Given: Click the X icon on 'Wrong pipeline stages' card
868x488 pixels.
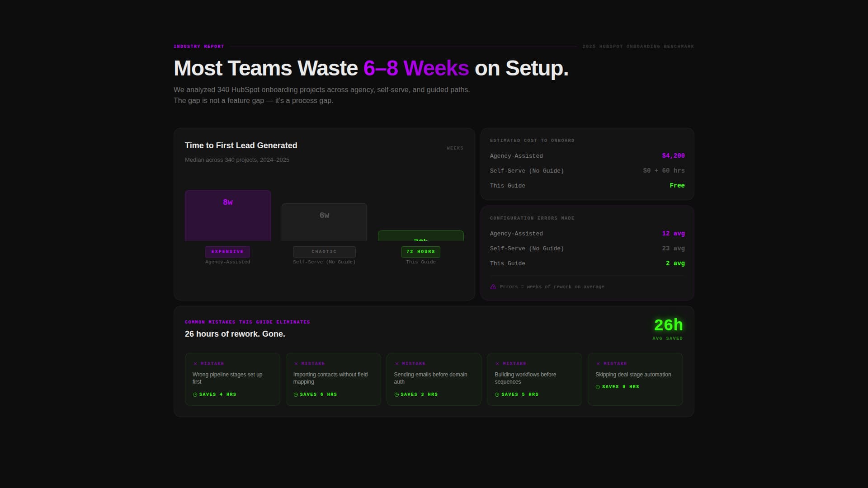Looking at the screenshot, I should coord(195,363).
